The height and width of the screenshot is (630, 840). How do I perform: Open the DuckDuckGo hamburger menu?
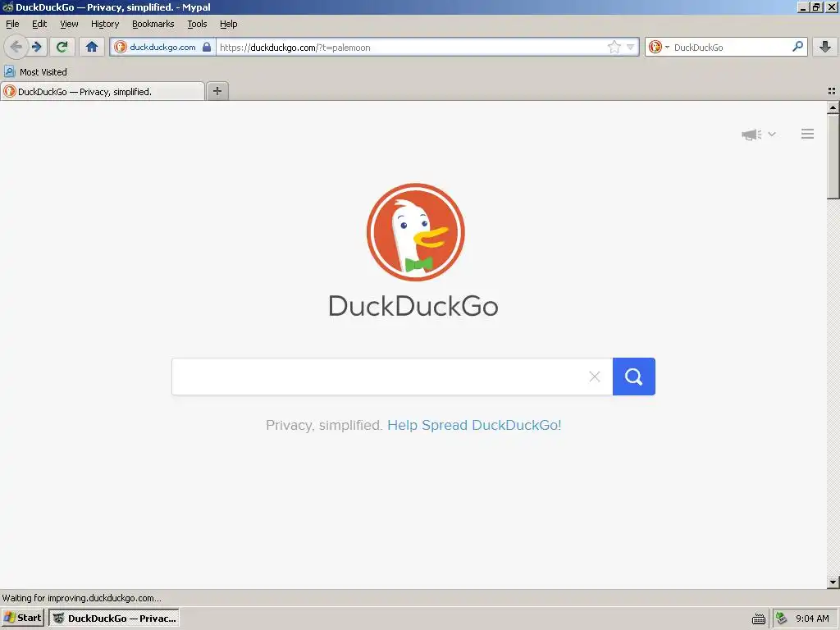tap(807, 134)
